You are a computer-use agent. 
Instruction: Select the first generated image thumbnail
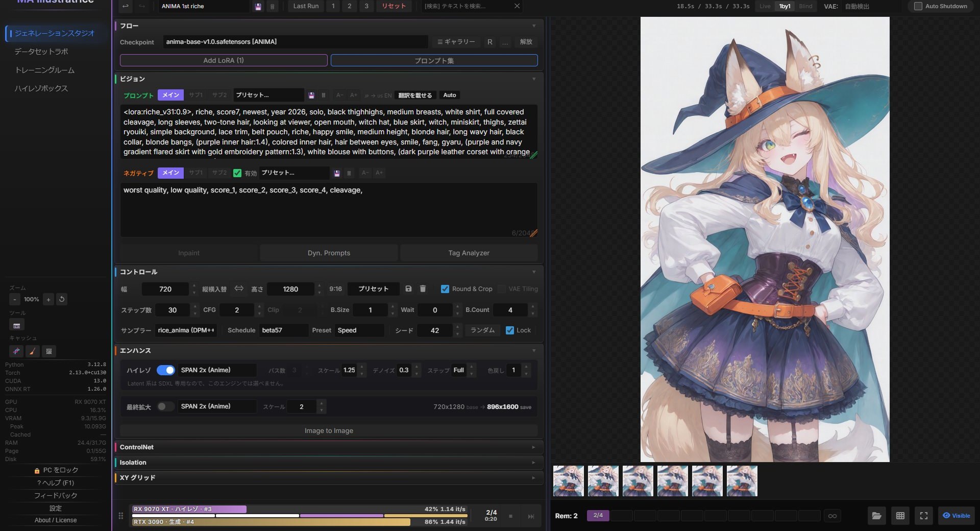[x=569, y=481]
